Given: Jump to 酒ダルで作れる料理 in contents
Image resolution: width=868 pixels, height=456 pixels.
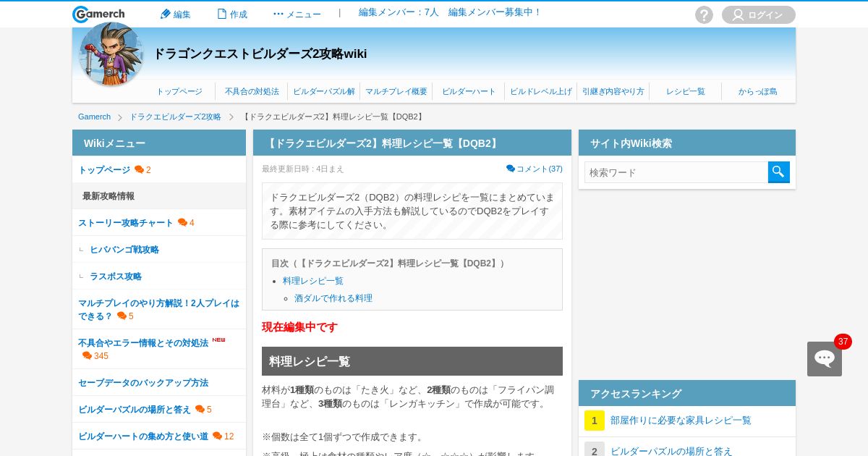Looking at the screenshot, I should pyautogui.click(x=333, y=298).
